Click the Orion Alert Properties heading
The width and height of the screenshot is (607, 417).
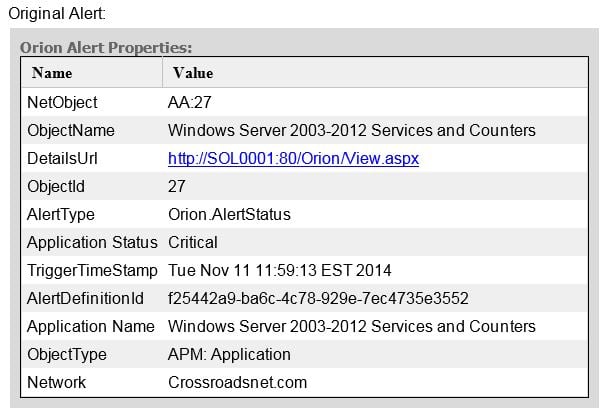coord(106,48)
